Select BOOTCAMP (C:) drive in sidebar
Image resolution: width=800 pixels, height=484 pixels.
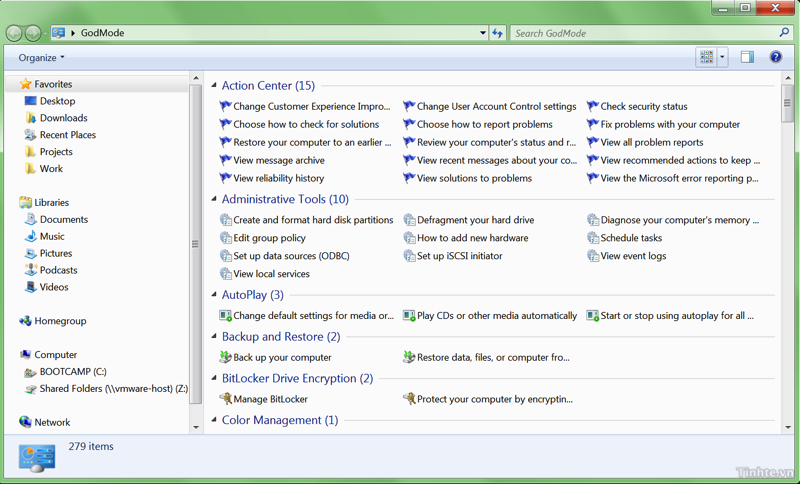73,372
